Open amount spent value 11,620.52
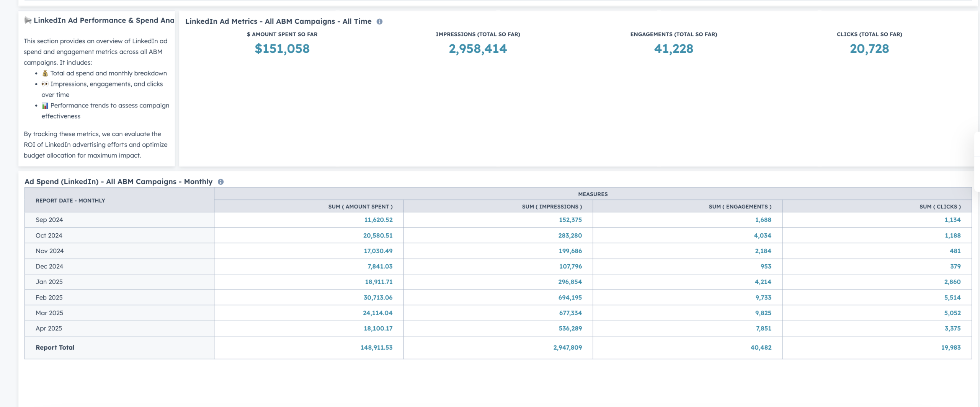This screenshot has width=980, height=407. [378, 220]
